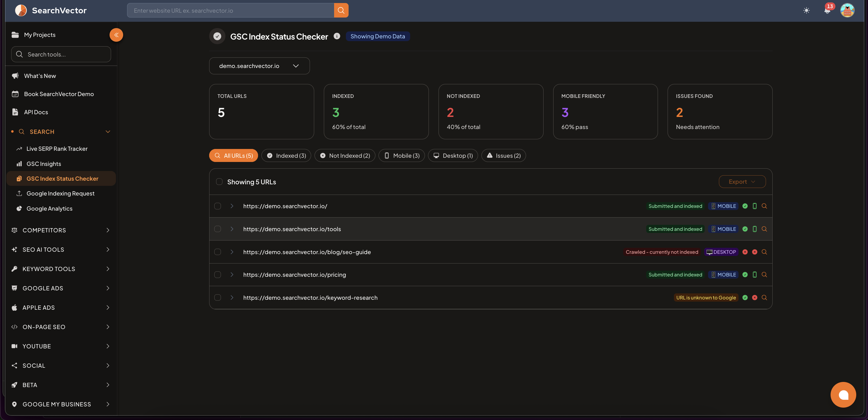Screen dimensions: 868x420
Task: Expand the blog/seo-guide row details
Action: click(x=232, y=252)
